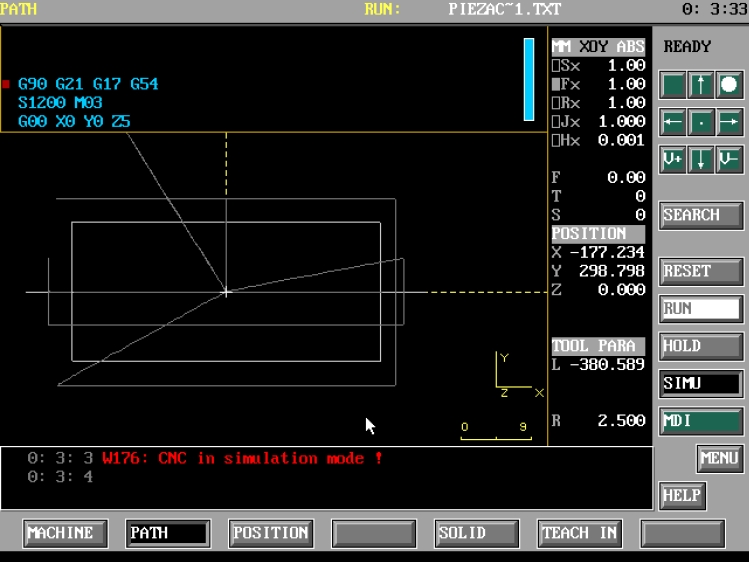Click the center dot jog button
Screen dimensions: 749x562
(x=701, y=123)
